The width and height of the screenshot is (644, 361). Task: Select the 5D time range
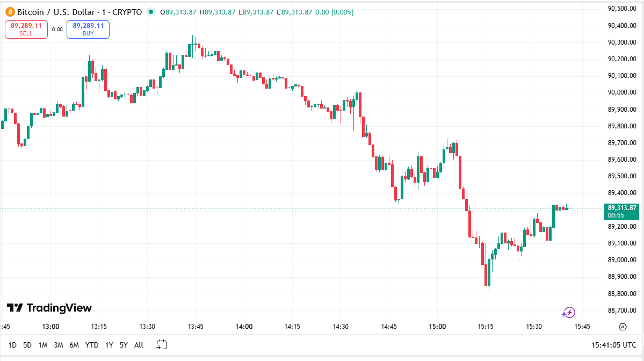coord(27,345)
